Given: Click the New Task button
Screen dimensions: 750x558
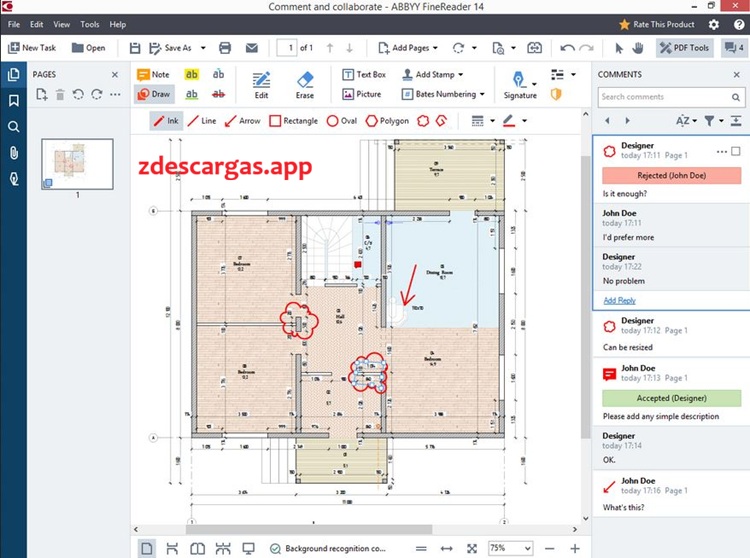Looking at the screenshot, I should point(32,48).
